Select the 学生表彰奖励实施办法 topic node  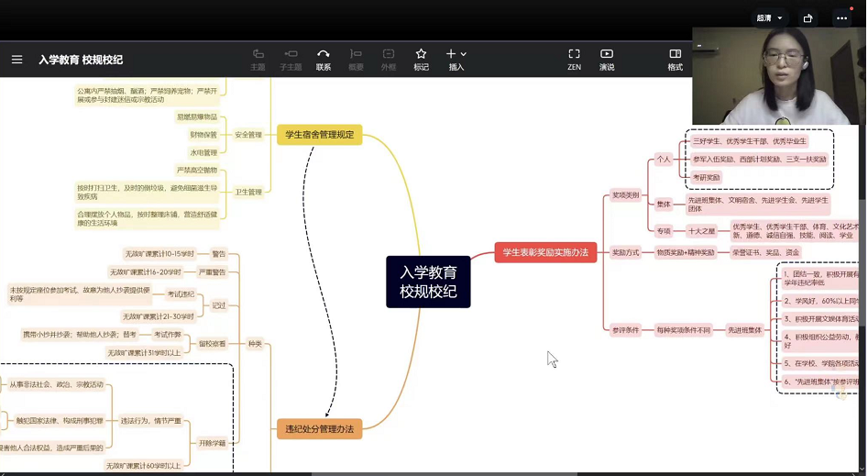(x=545, y=252)
